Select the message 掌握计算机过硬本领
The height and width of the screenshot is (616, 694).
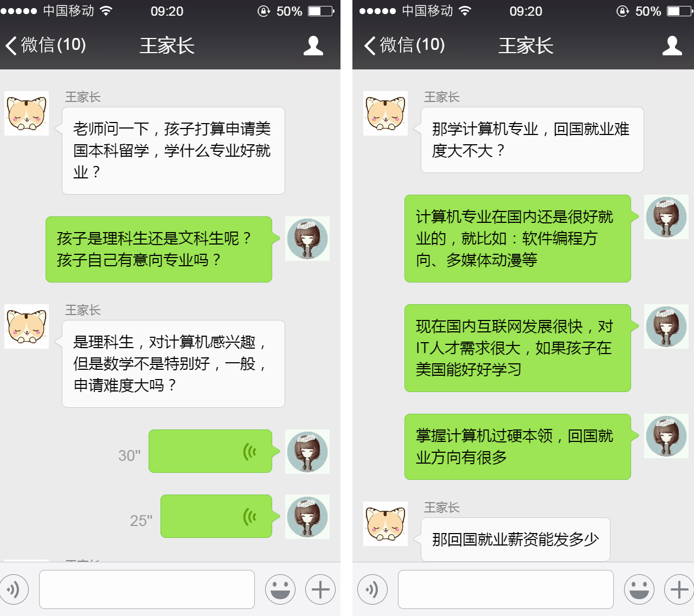(x=518, y=447)
